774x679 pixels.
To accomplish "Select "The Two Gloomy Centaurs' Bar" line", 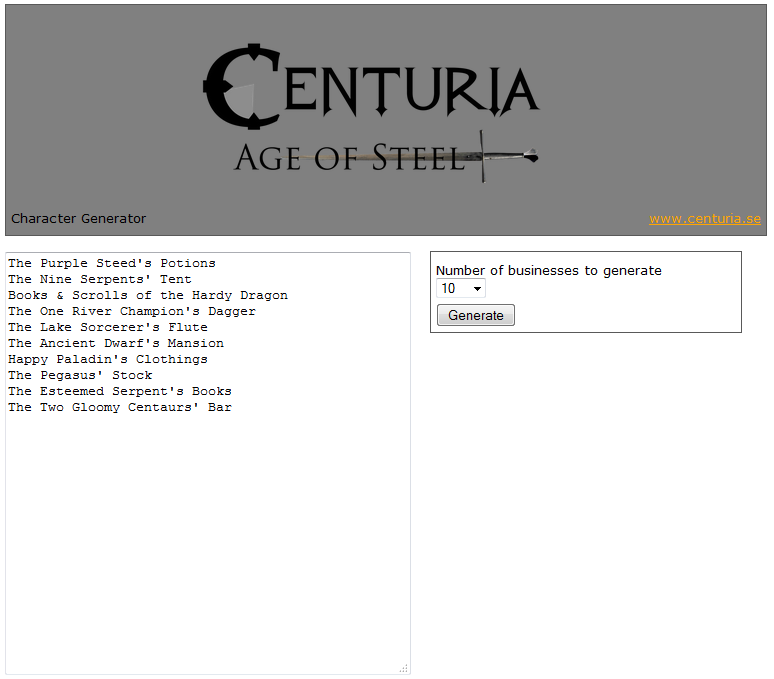I will (x=119, y=408).
